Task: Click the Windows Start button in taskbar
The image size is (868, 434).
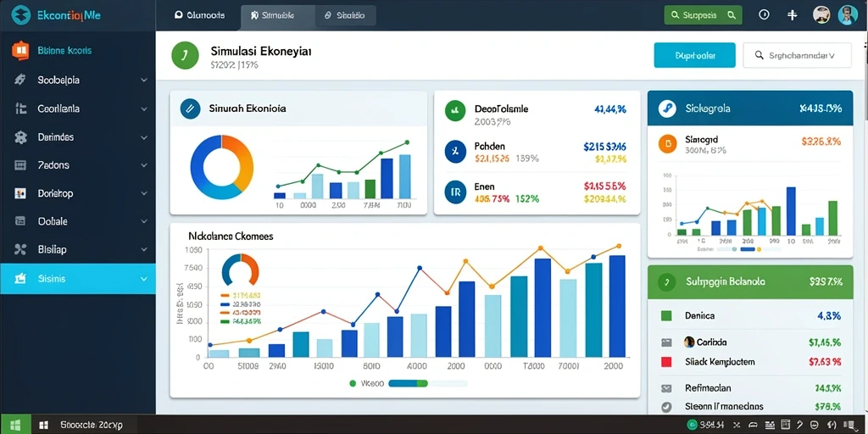Action: point(15,426)
